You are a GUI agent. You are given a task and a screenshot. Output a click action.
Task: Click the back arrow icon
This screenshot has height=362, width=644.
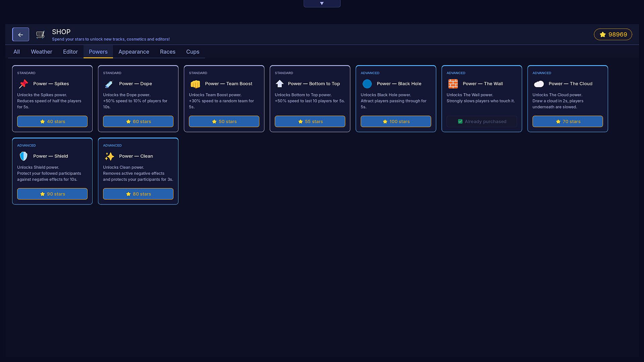click(20, 35)
